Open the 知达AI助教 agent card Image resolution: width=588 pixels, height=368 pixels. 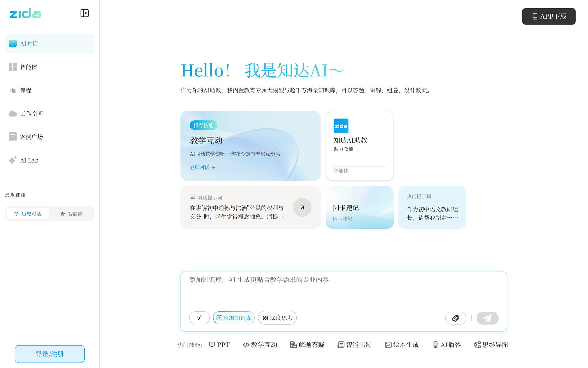pos(360,146)
